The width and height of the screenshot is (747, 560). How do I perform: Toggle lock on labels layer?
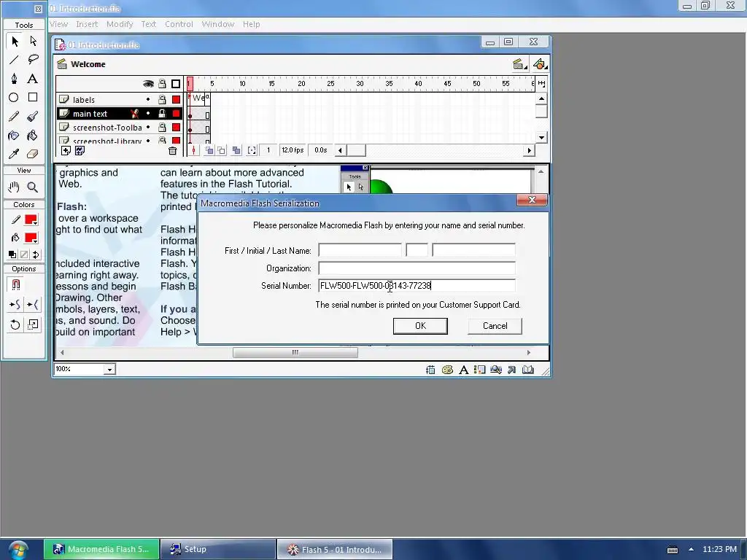tap(162, 99)
